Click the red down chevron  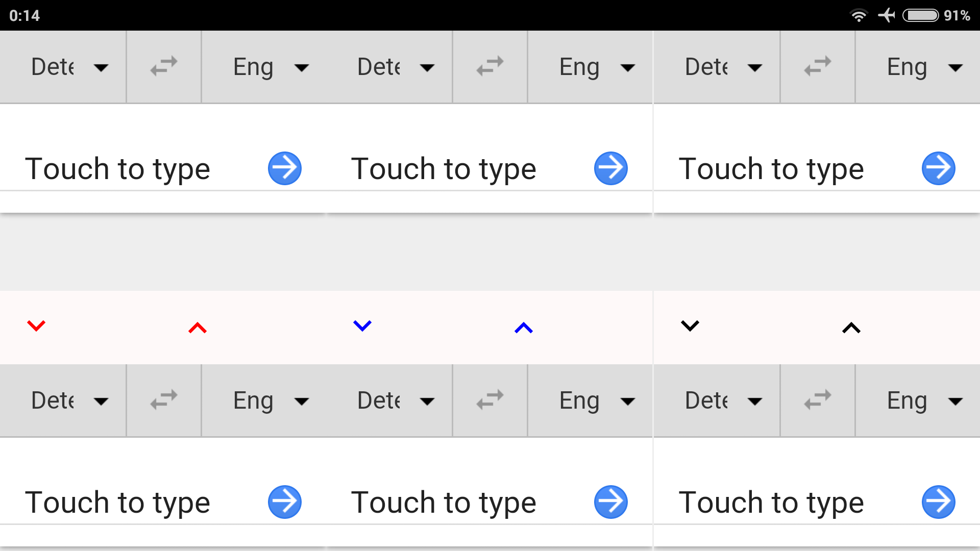coord(36,326)
